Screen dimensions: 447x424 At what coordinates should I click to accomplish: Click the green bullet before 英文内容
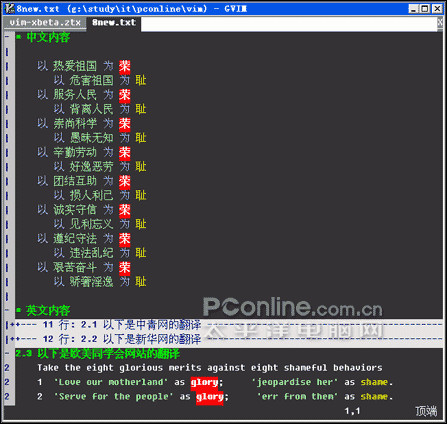[x=19, y=310]
